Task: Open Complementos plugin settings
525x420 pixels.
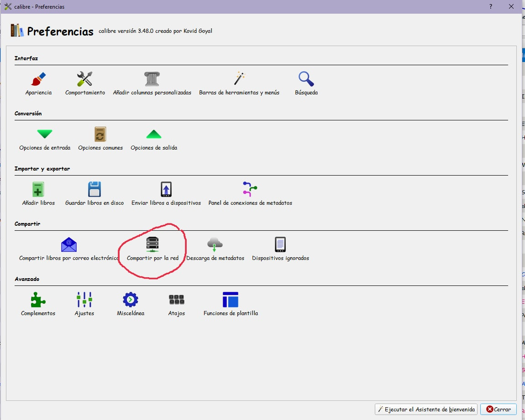Action: click(38, 304)
